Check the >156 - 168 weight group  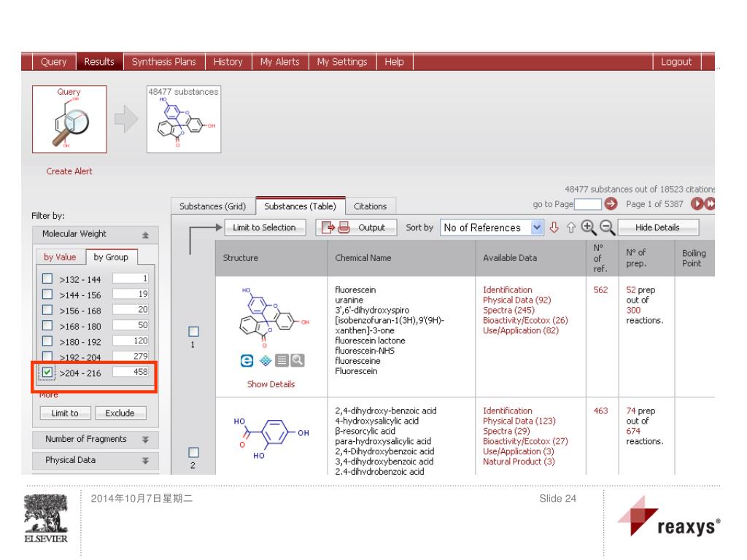(x=47, y=310)
